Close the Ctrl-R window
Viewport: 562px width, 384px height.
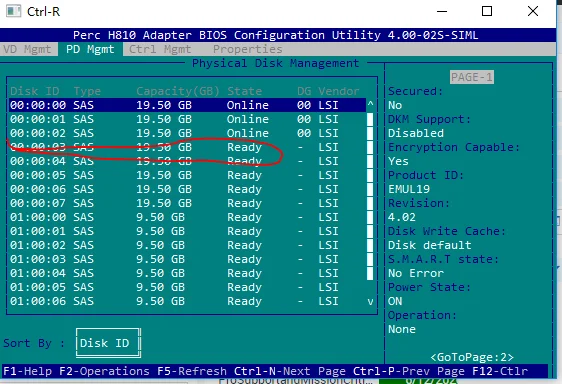pyautogui.click(x=533, y=11)
